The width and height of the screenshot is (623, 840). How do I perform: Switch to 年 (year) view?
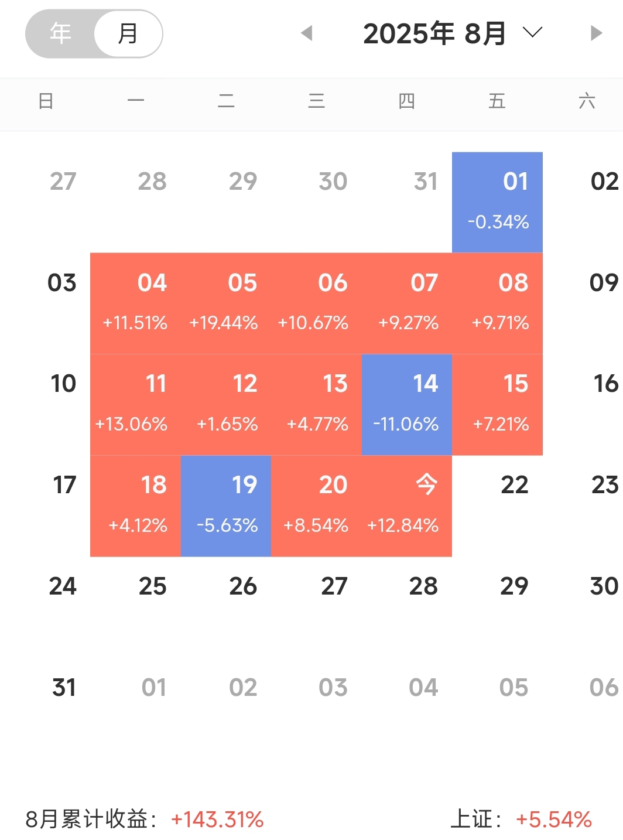(60, 33)
